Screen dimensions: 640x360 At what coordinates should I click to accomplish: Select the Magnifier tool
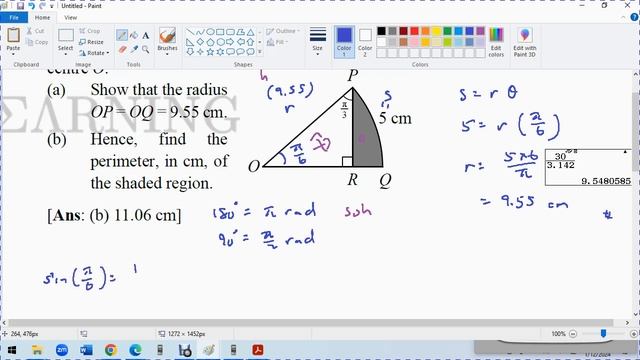146,50
